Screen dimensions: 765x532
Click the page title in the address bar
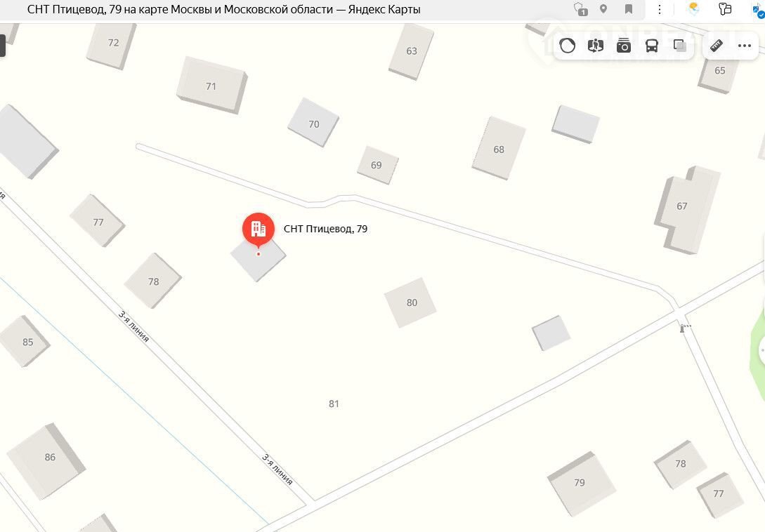coord(224,9)
